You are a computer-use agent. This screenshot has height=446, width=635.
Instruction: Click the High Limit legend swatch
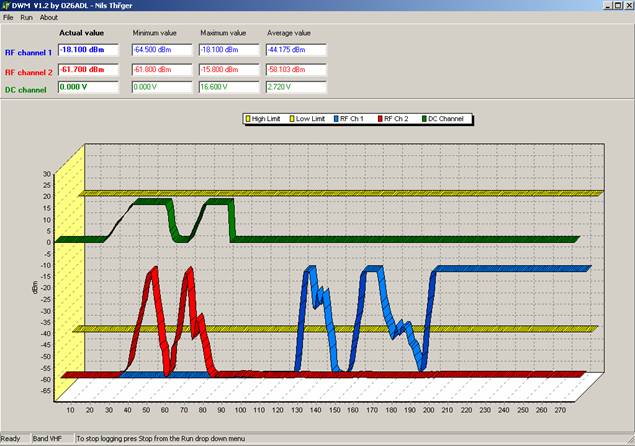coord(249,120)
